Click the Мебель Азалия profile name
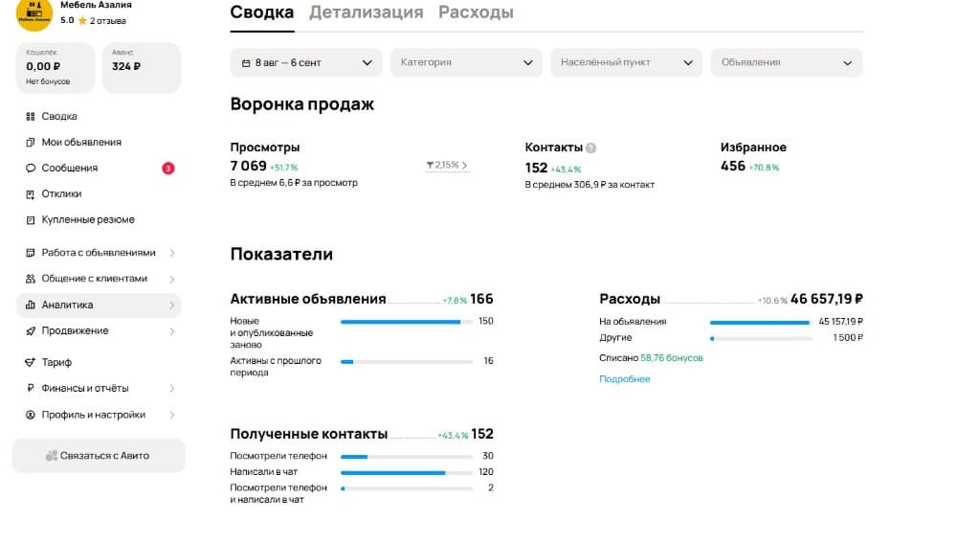This screenshot has height=543, width=980. (97, 5)
